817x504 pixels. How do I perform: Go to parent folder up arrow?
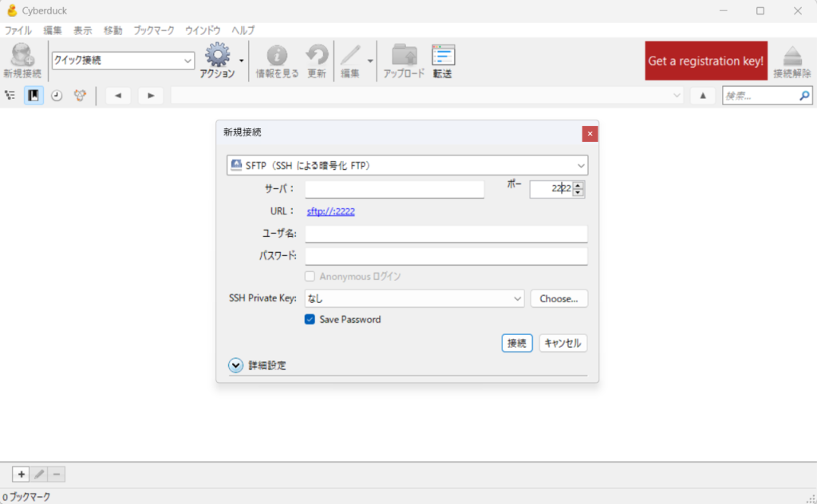tap(703, 95)
